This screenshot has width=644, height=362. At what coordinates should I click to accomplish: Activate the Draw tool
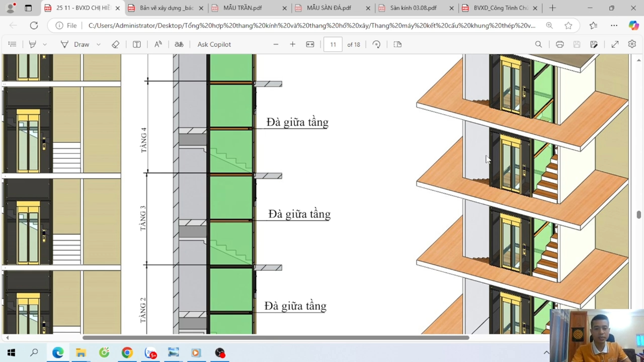point(74,44)
